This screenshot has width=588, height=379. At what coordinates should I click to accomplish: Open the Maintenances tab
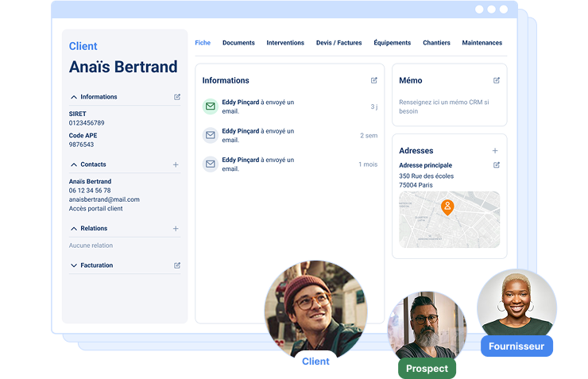482,43
